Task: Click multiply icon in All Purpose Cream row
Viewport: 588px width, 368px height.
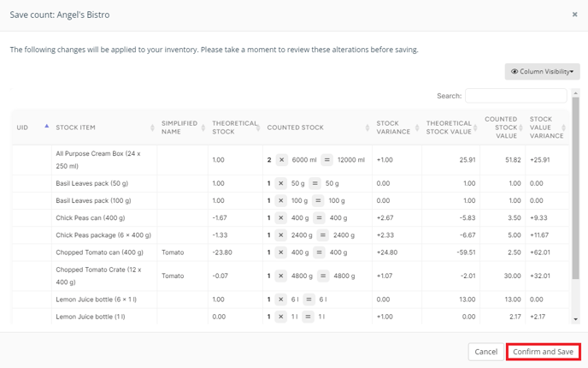Action: click(282, 160)
